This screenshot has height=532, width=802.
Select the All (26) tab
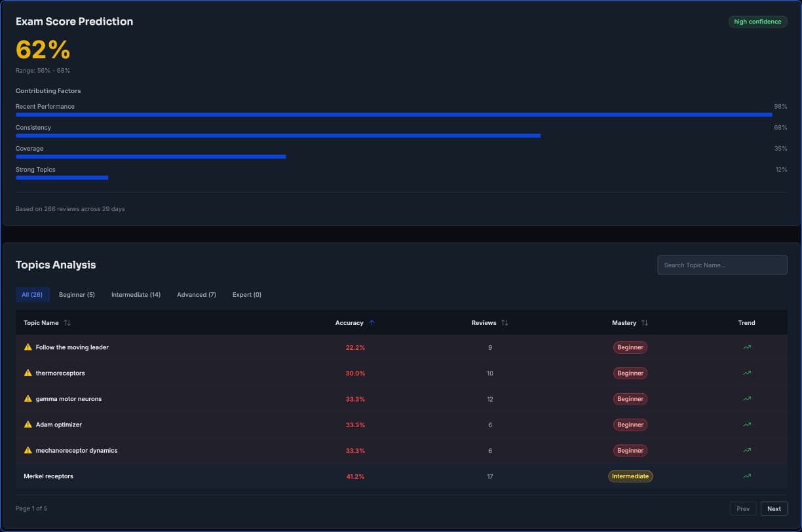(x=32, y=295)
